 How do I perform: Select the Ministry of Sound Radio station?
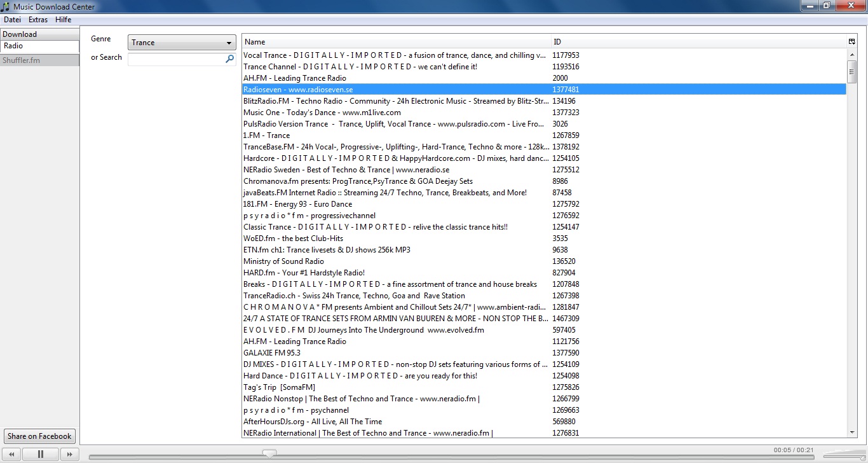[x=545, y=261]
